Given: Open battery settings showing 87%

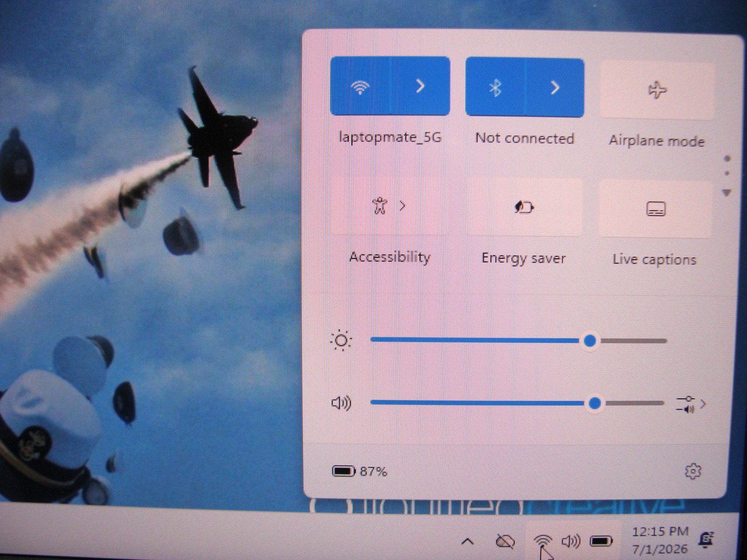Looking at the screenshot, I should (359, 471).
